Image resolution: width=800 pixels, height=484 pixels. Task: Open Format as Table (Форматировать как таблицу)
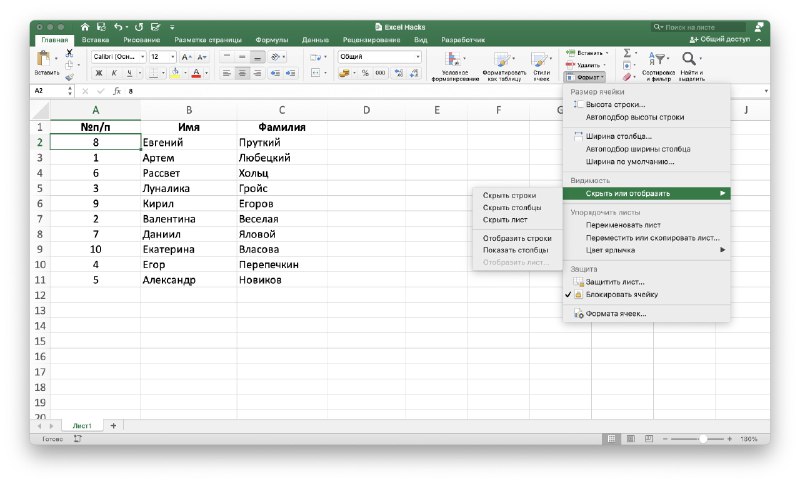pyautogui.click(x=504, y=66)
